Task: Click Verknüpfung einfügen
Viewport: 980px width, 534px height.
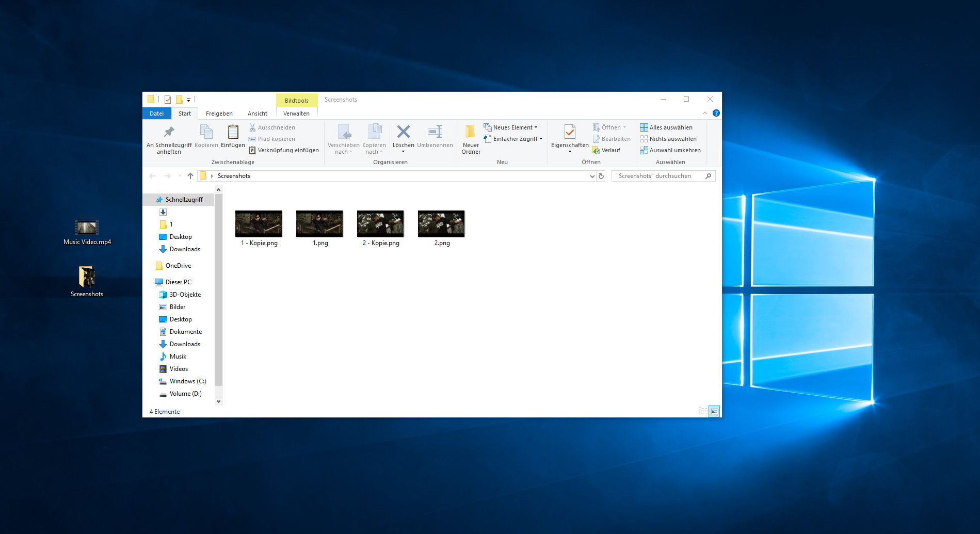Action: [284, 150]
